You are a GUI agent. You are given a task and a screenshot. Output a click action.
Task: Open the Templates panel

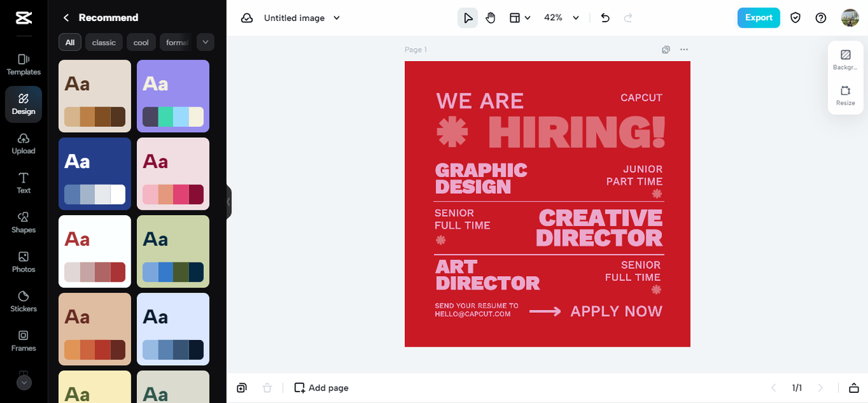[x=24, y=64]
